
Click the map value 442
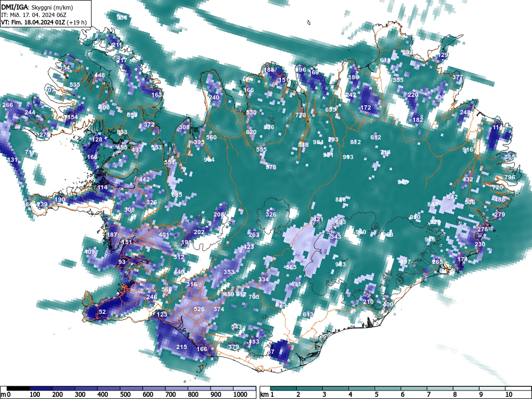[144, 179]
